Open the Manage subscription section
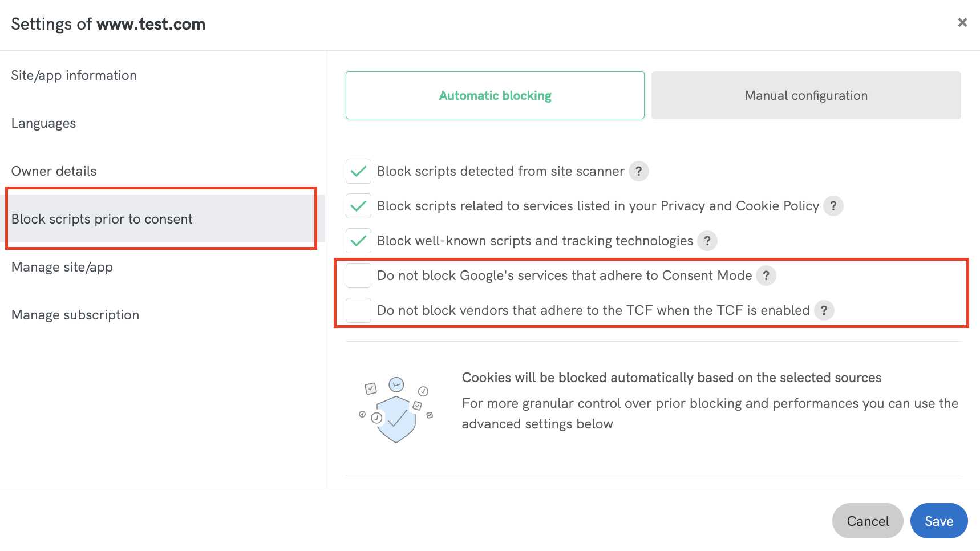 (75, 314)
